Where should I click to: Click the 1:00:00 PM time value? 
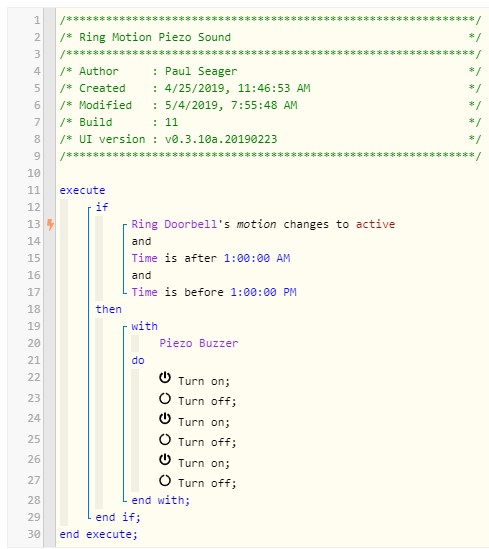click(x=263, y=292)
